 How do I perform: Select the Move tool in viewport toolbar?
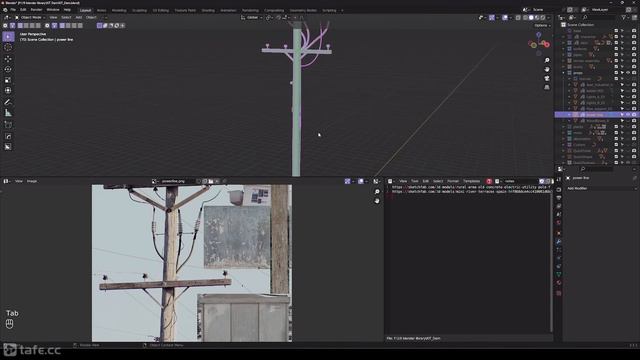point(8,59)
